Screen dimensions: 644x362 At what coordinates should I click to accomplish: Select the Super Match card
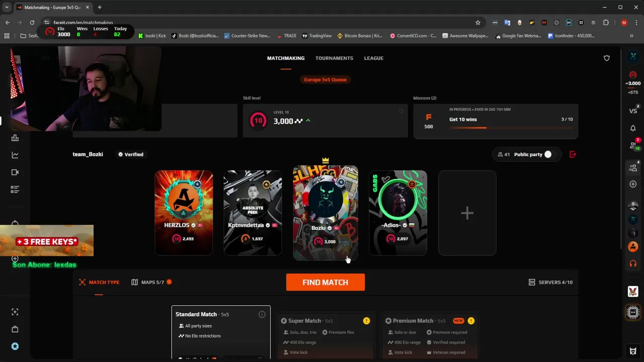click(326, 336)
